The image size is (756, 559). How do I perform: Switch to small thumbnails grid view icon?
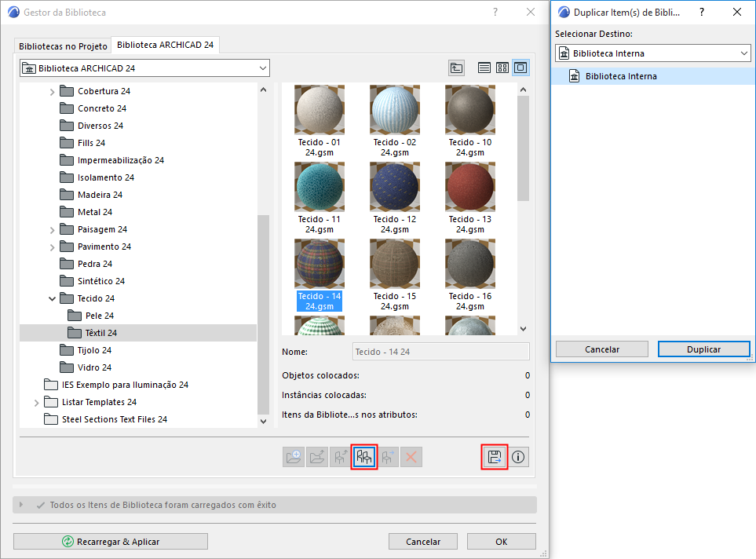tap(502, 68)
